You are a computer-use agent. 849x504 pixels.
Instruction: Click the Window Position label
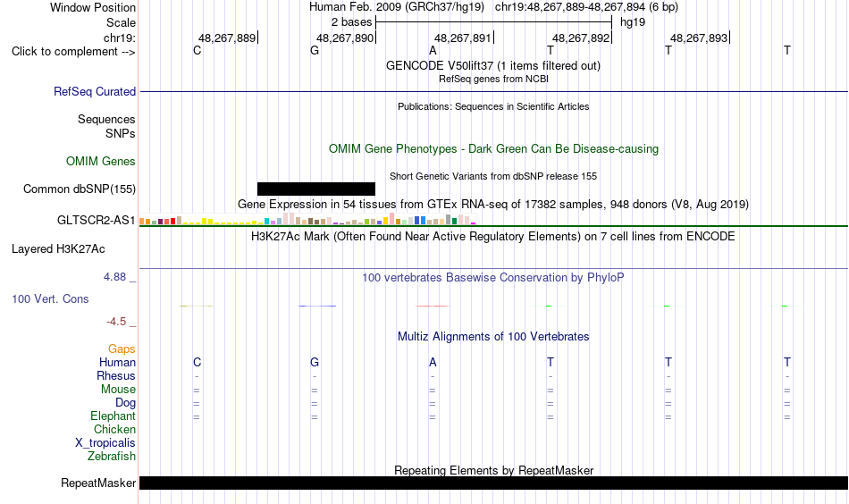93,7
